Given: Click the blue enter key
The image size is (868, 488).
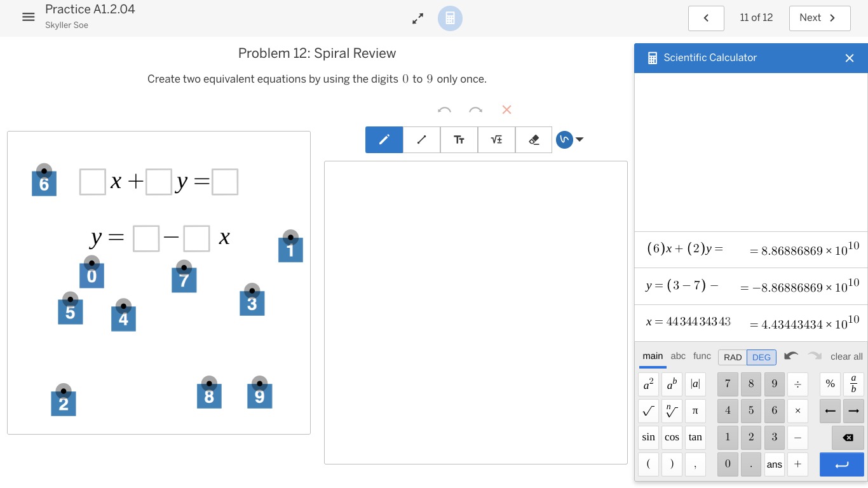Looking at the screenshot, I should [x=842, y=464].
